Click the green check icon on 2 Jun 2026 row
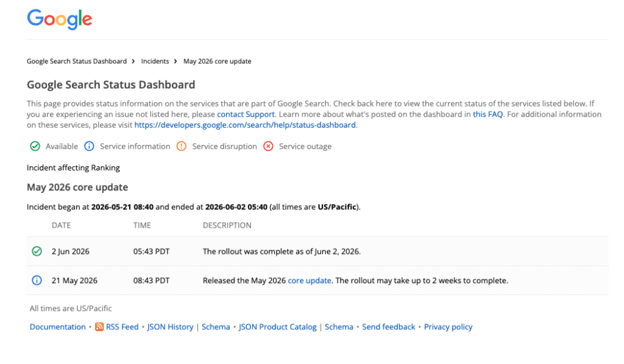 pyautogui.click(x=37, y=251)
